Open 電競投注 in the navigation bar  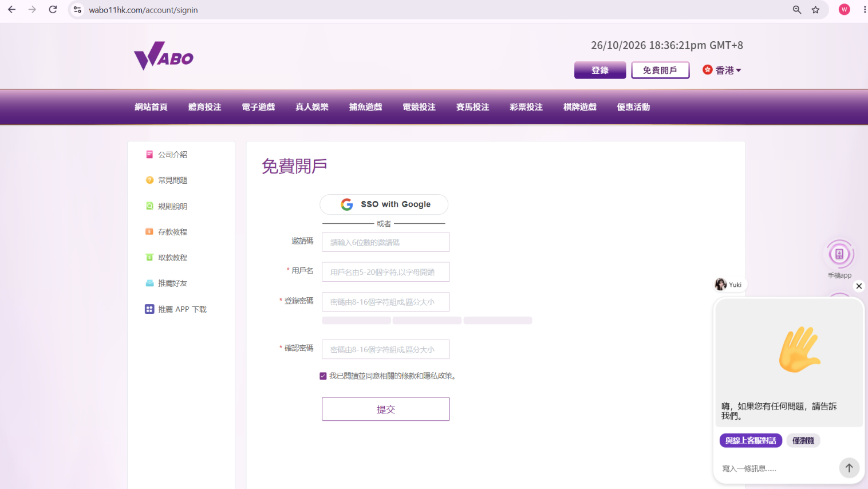point(419,107)
